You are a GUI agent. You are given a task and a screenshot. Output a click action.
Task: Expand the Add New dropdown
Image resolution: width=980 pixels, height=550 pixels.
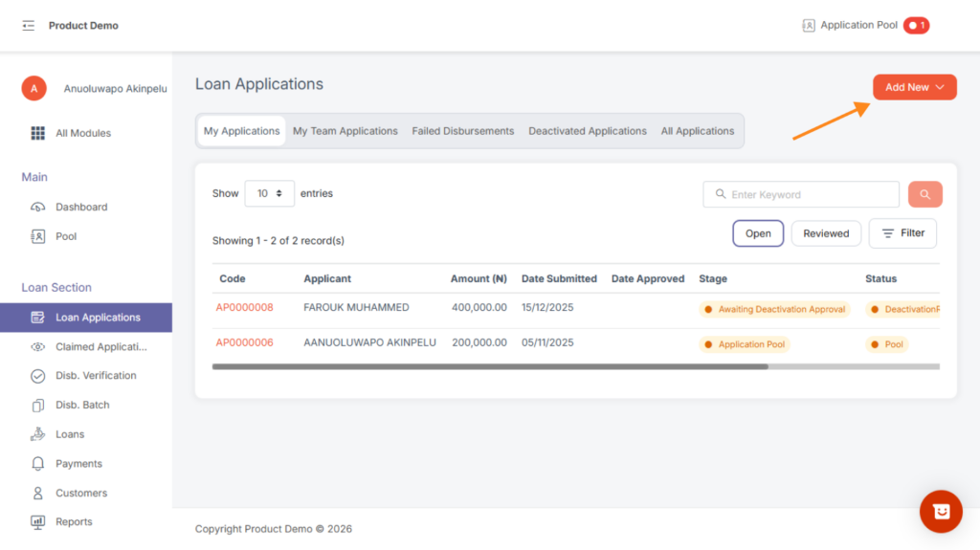(914, 87)
